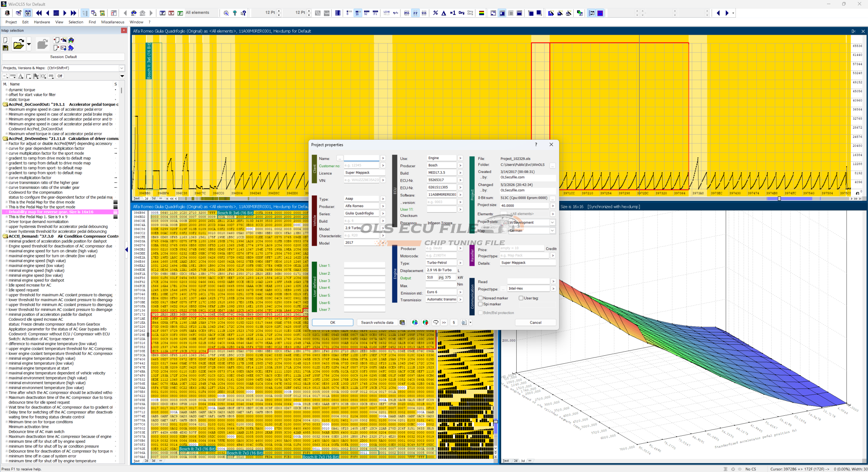
Task: Click the globe upload icon in dialog
Action: pos(426,322)
